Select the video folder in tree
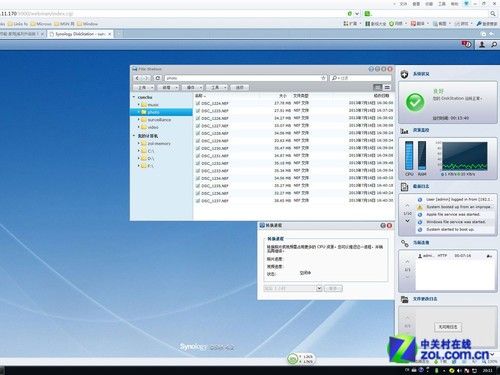 tap(153, 127)
